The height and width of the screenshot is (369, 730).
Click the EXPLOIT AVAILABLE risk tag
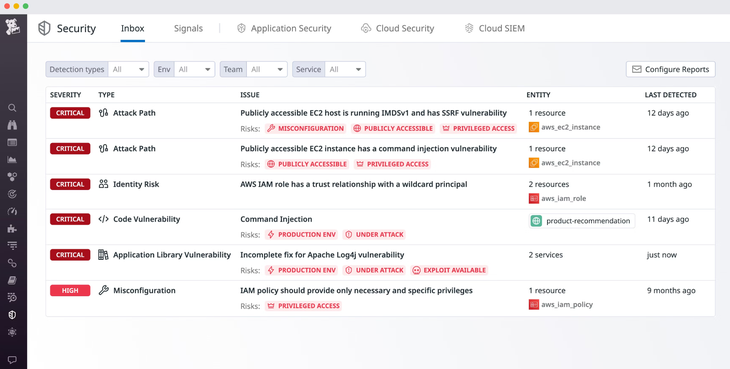(x=449, y=270)
